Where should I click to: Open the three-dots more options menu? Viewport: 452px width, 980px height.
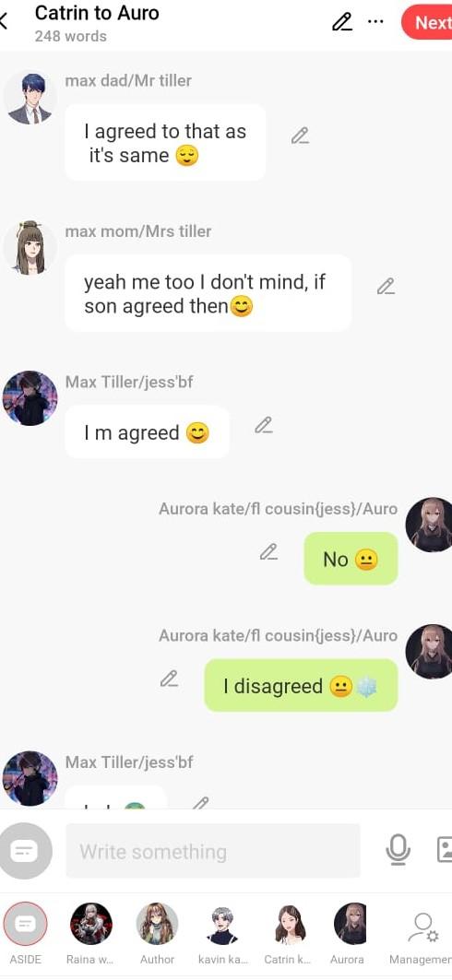[x=375, y=22]
